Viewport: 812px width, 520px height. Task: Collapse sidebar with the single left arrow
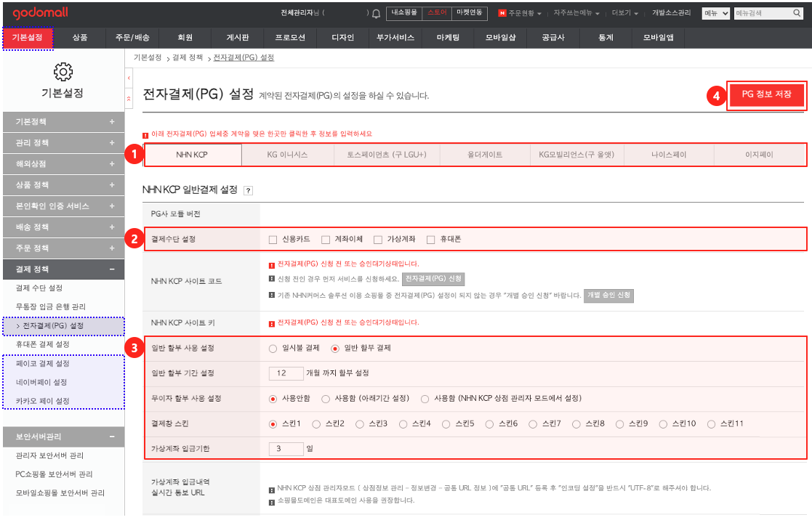click(x=129, y=77)
